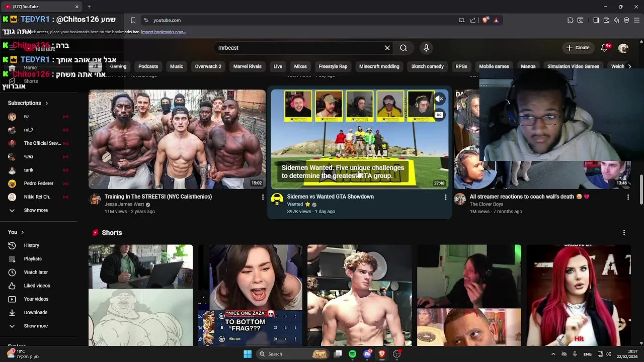Select the Minecraft modding filter chip
This screenshot has width=644, height=362.
[x=379, y=66]
